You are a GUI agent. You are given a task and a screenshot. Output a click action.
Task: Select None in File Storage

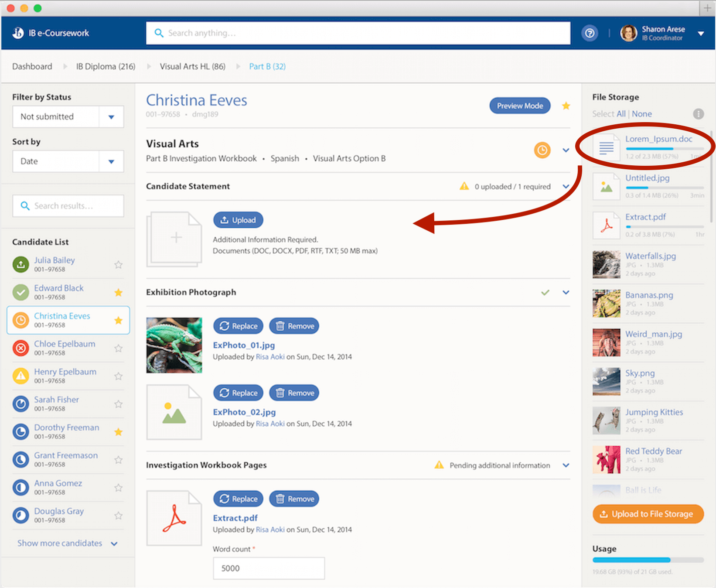(642, 114)
